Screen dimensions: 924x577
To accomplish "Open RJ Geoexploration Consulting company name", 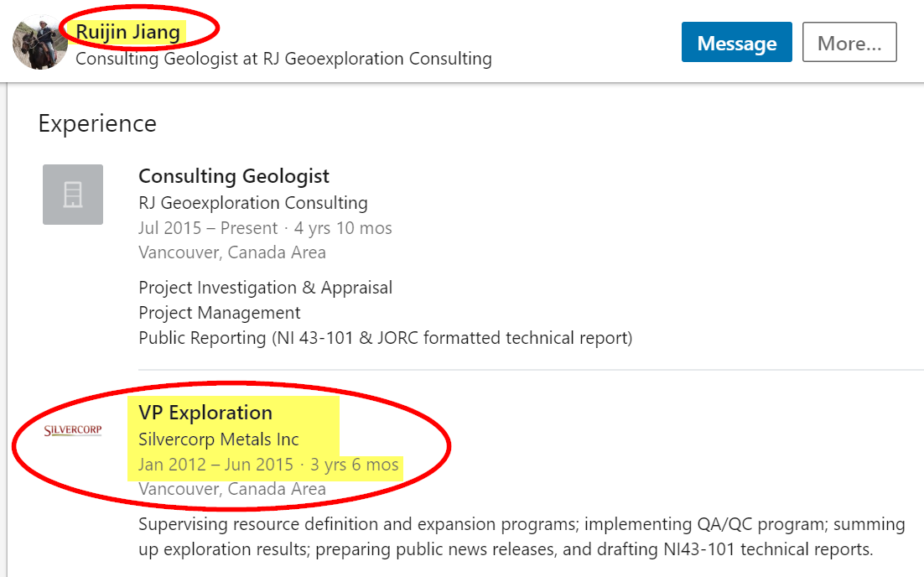I will (253, 203).
